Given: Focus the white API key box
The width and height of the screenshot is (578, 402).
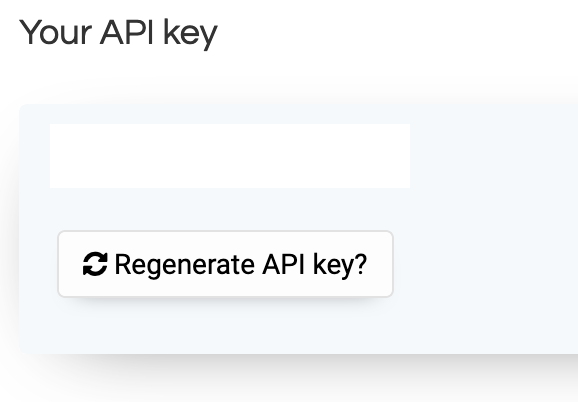Looking at the screenshot, I should [x=230, y=156].
